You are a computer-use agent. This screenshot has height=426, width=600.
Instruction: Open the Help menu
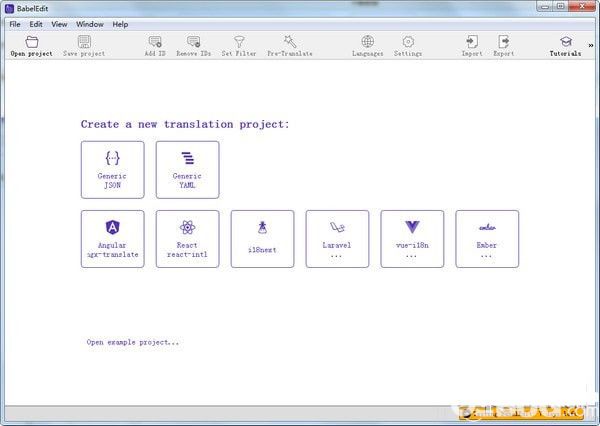(x=120, y=24)
